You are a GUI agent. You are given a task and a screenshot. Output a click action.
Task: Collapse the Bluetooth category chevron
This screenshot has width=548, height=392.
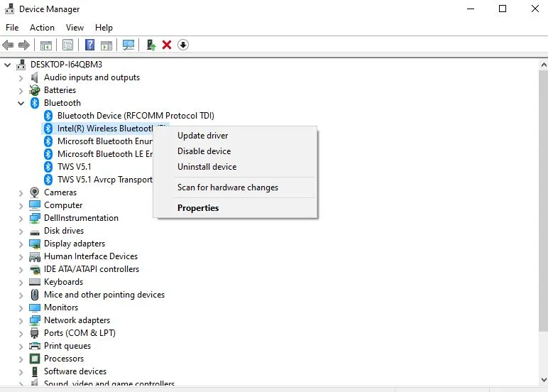tap(21, 103)
